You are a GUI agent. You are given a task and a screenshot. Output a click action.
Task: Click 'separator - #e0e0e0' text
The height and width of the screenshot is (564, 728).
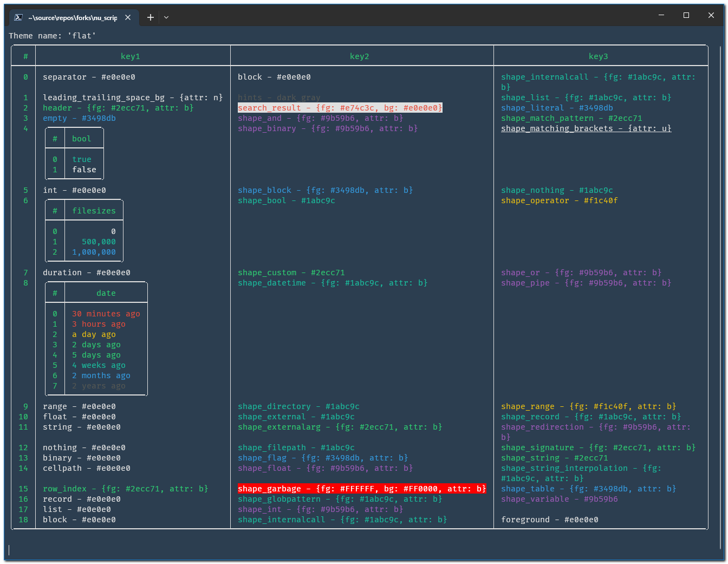coord(89,77)
